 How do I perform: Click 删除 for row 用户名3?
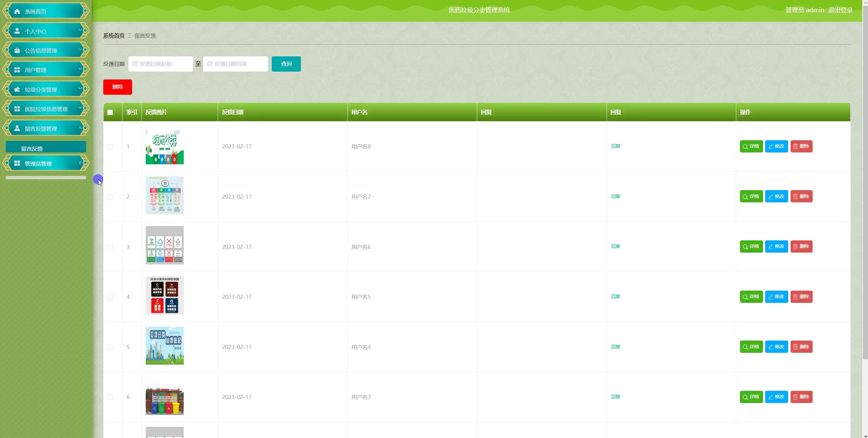tap(801, 397)
